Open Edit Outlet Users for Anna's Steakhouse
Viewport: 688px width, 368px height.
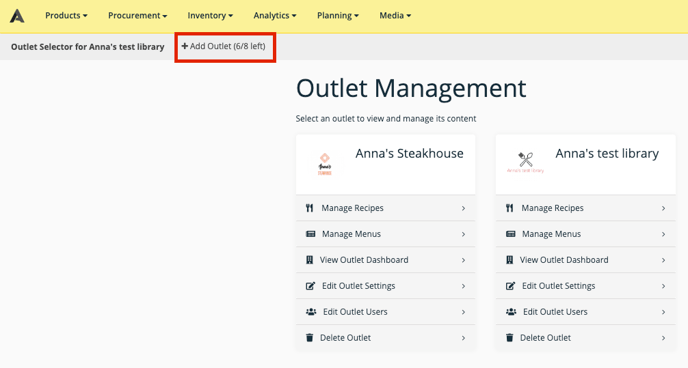pyautogui.click(x=386, y=312)
